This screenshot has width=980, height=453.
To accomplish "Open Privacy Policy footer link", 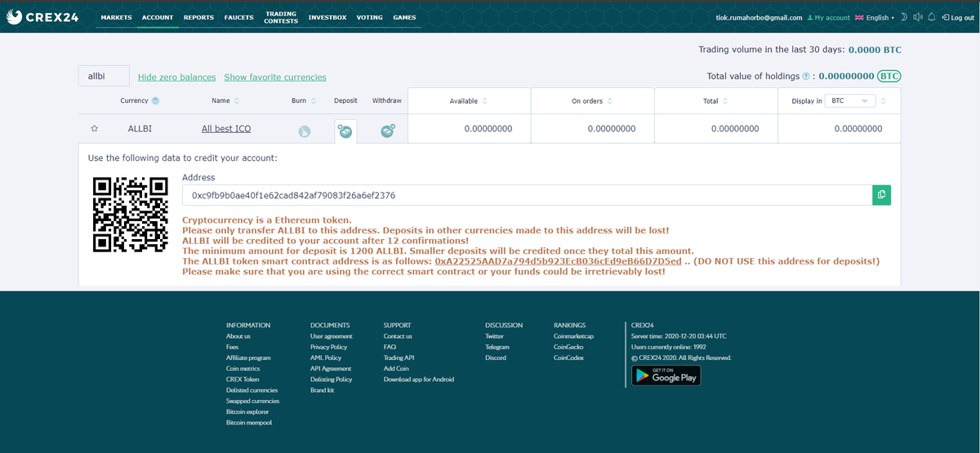I will point(328,347).
